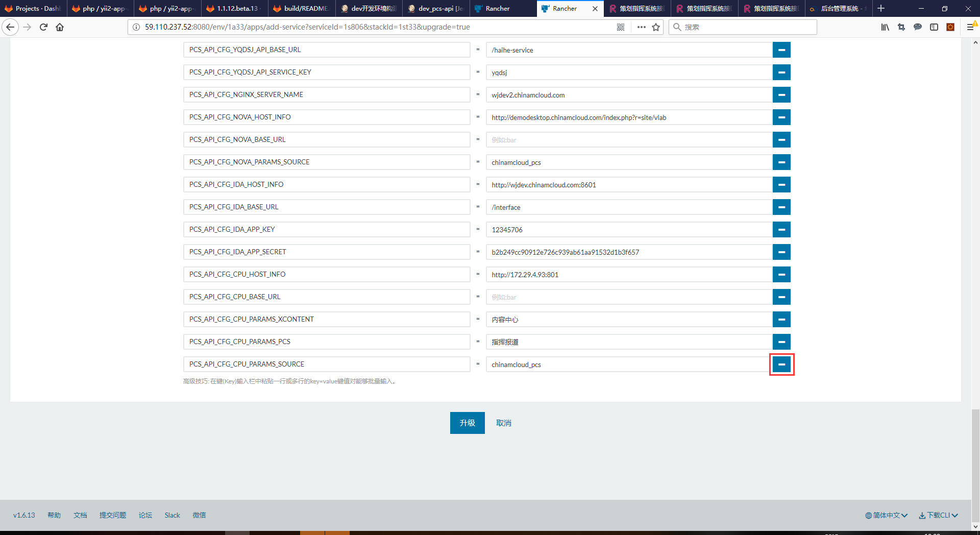Remove the PCS_API_CFG_YQDSJ_API_SERVICE_KEY variable row
This screenshot has height=535, width=980.
[x=781, y=72]
